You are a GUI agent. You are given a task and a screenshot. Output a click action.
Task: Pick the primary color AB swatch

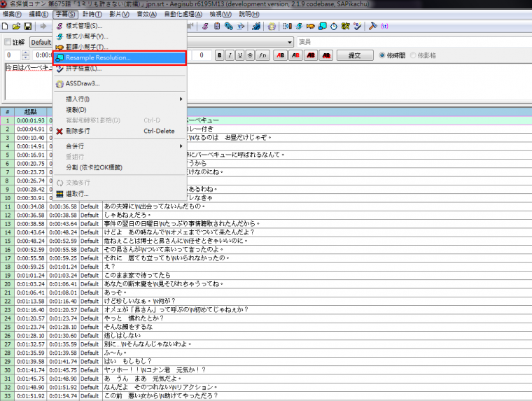click(x=281, y=55)
